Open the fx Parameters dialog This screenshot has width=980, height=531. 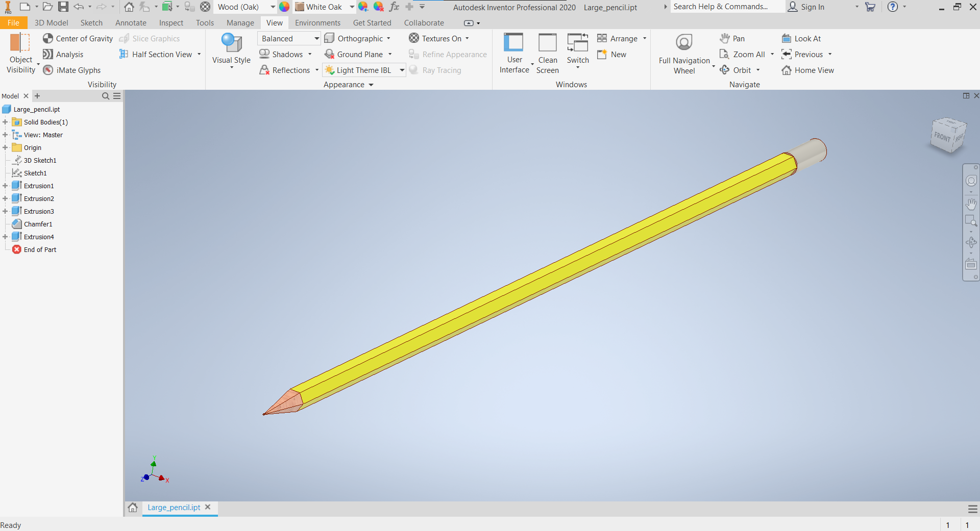point(394,7)
